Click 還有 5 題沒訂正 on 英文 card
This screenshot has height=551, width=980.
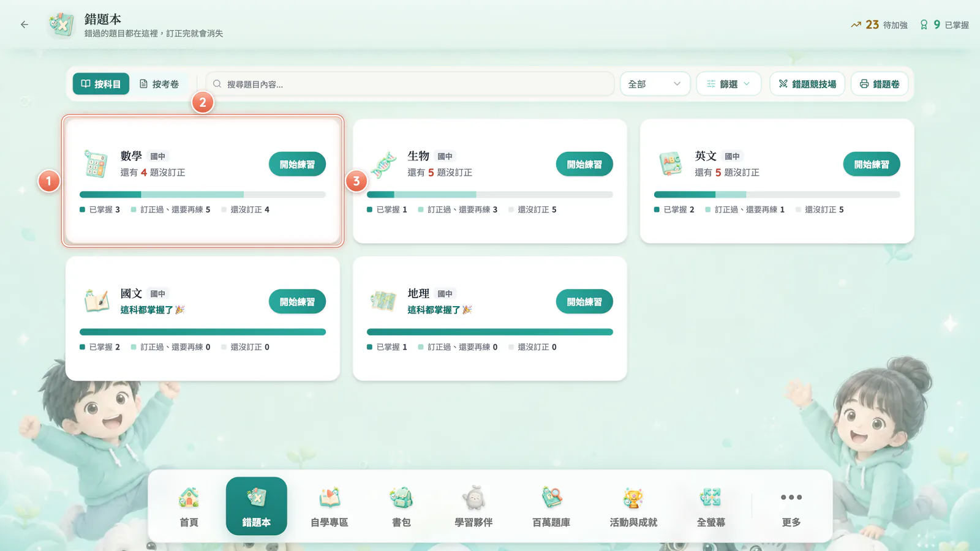tap(727, 173)
